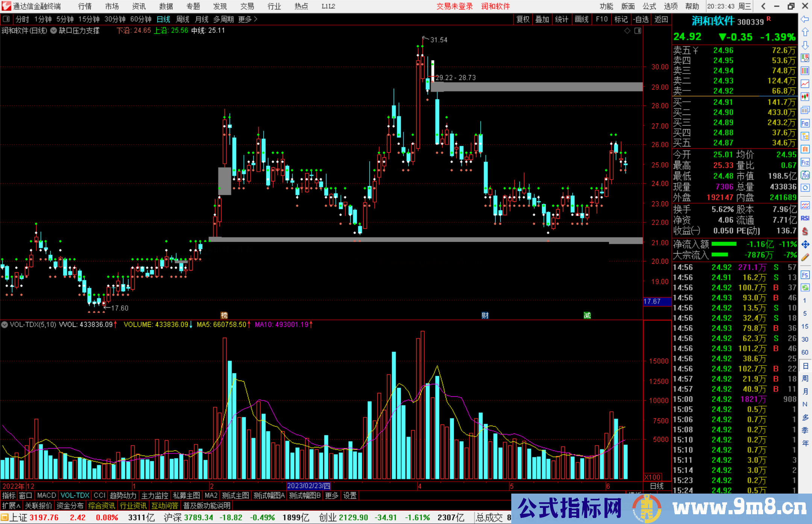The height and width of the screenshot is (524, 812).
Task: Click the 交易未登录 login link
Action: 454,6
